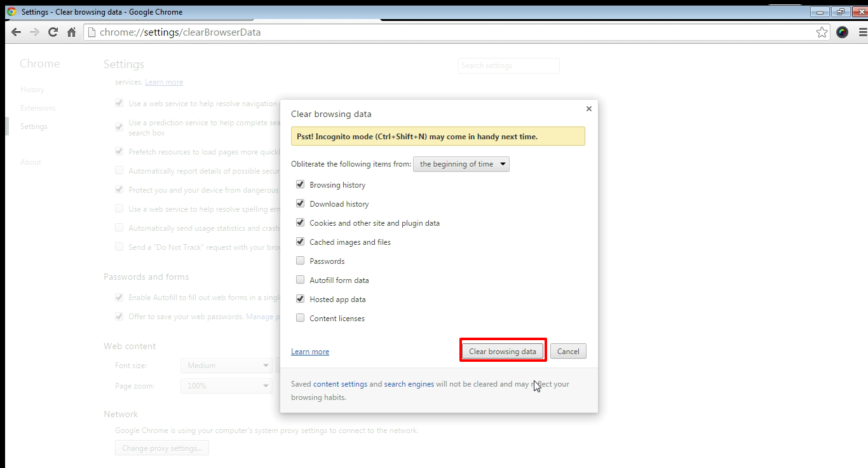Open About in Chrome sidebar
The image size is (868, 468).
[31, 162]
